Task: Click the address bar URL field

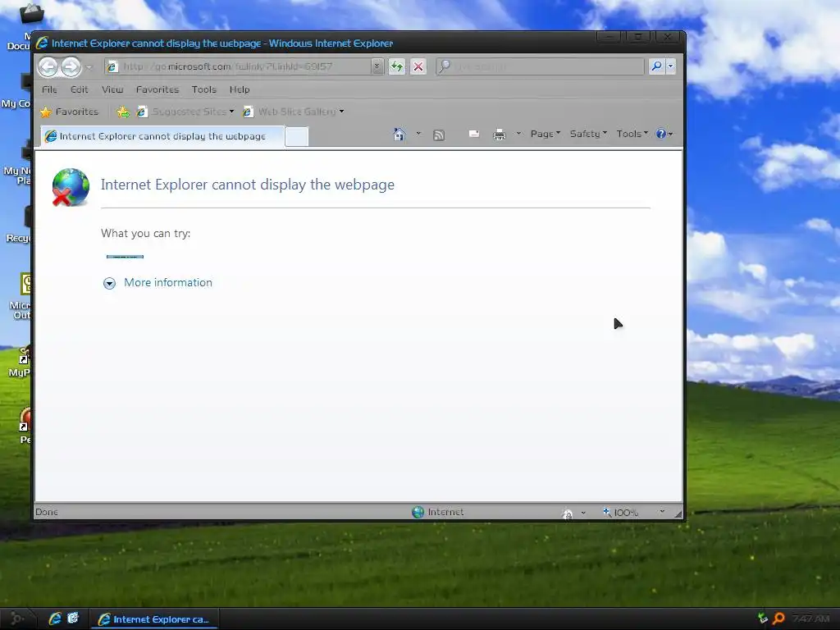Action: (238, 66)
